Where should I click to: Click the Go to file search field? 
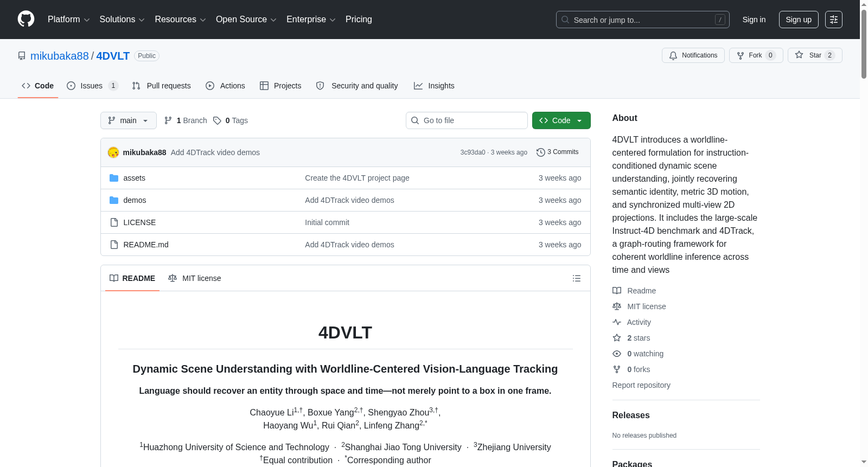pos(467,120)
